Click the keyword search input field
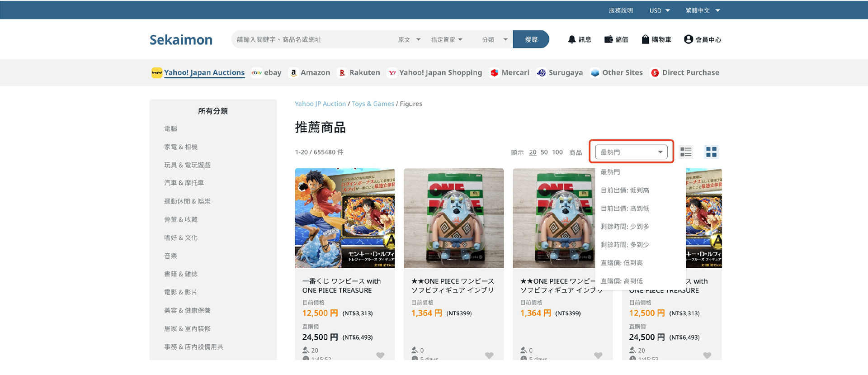This screenshot has height=375, width=868. tap(312, 39)
